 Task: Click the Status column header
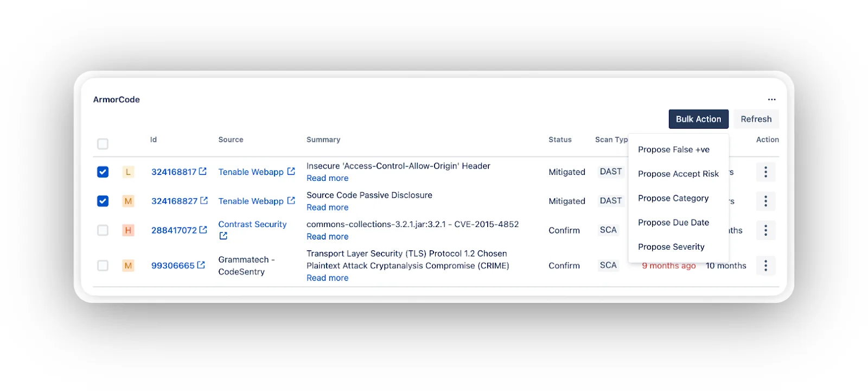coord(560,140)
